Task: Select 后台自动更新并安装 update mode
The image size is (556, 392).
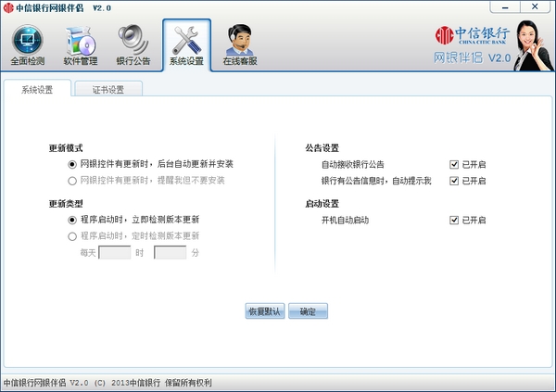Action: pyautogui.click(x=72, y=164)
